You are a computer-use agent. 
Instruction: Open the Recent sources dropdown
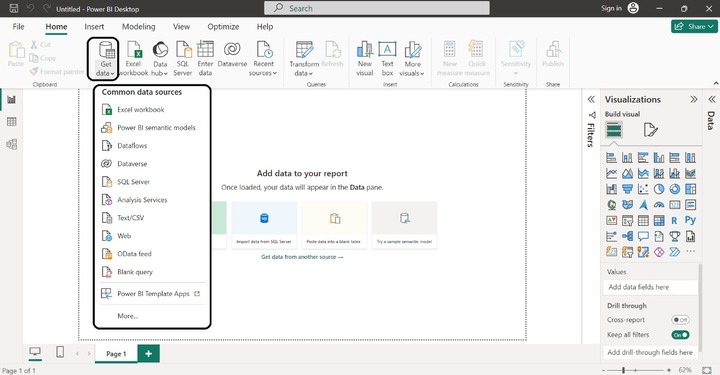(263, 58)
